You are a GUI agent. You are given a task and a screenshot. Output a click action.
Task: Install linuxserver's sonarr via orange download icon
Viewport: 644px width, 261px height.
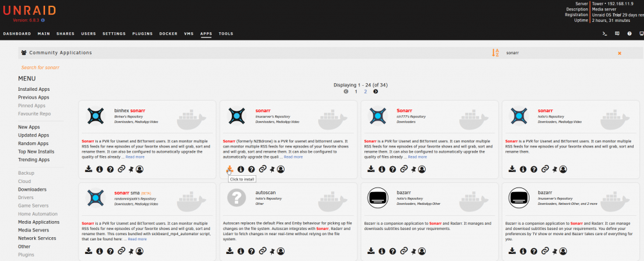pos(230,169)
